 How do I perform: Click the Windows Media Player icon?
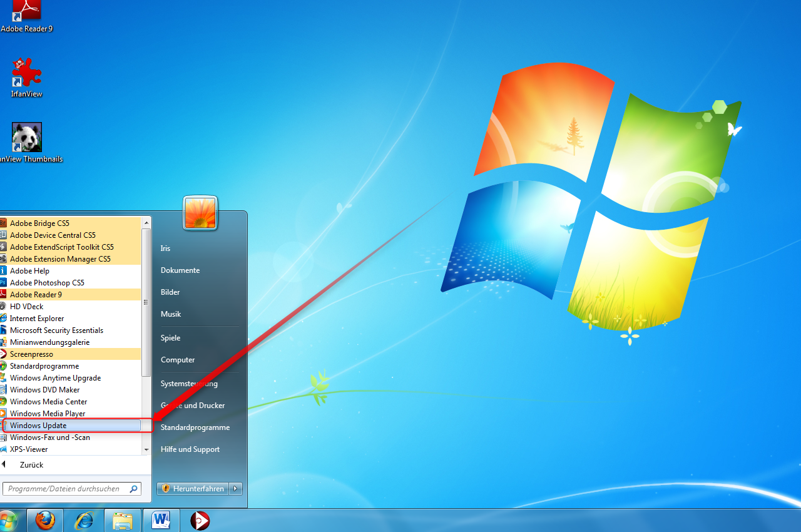pos(3,413)
